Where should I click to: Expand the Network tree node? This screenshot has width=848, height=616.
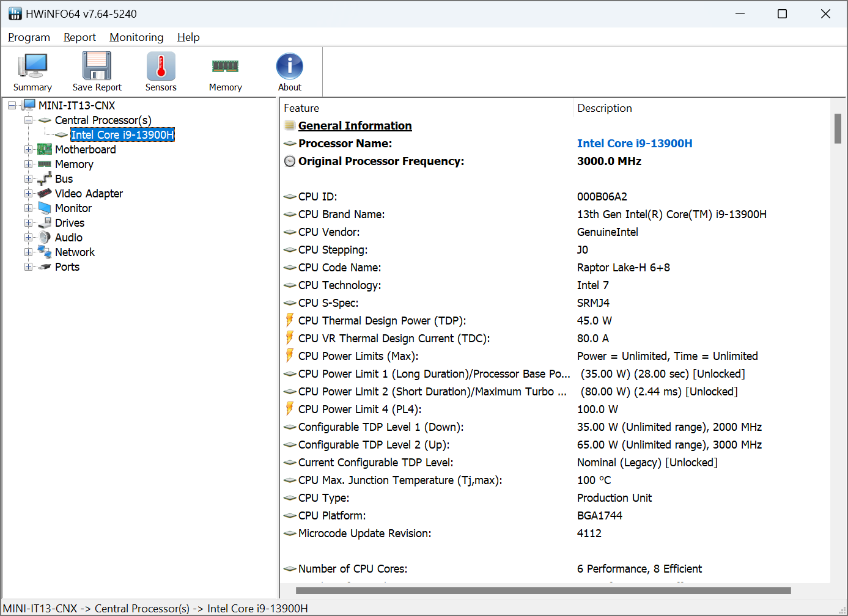28,252
